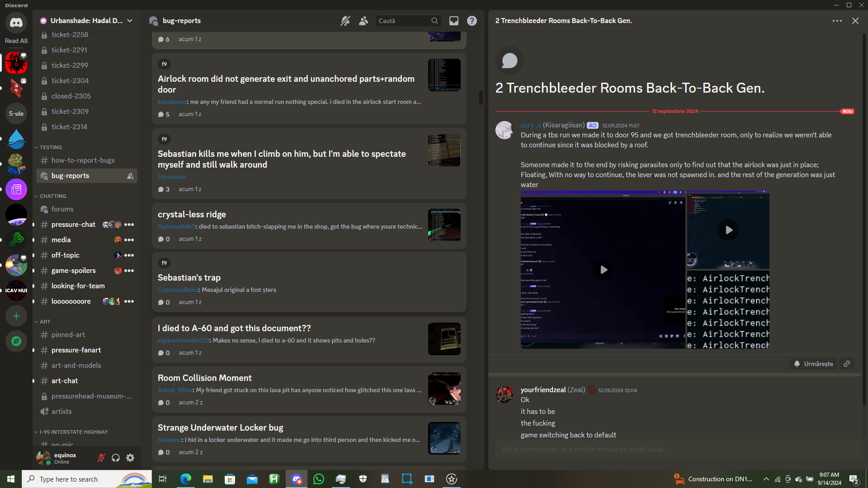The height and width of the screenshot is (488, 868).
Task: Open the Sebastian's trap forum post
Action: pyautogui.click(x=189, y=277)
